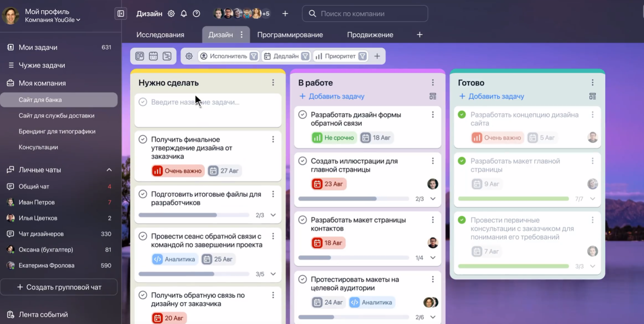
Task: Switch to calendar view icon
Action: coord(153,56)
